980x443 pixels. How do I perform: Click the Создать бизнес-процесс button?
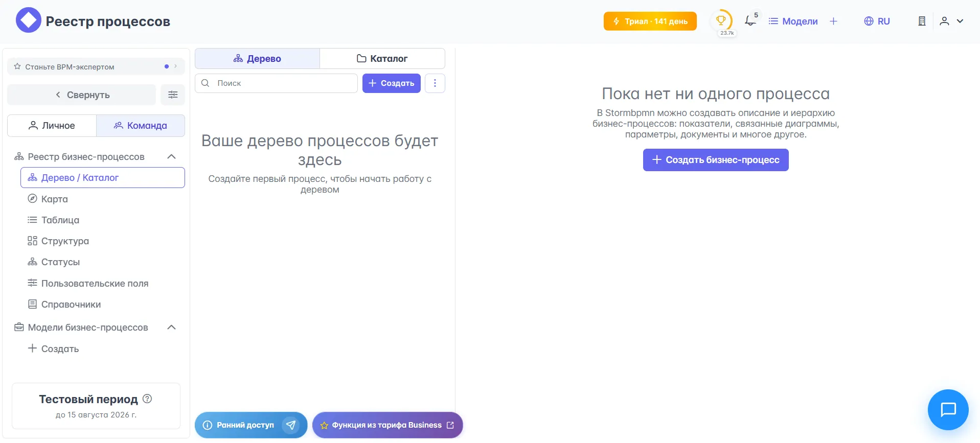tap(716, 160)
